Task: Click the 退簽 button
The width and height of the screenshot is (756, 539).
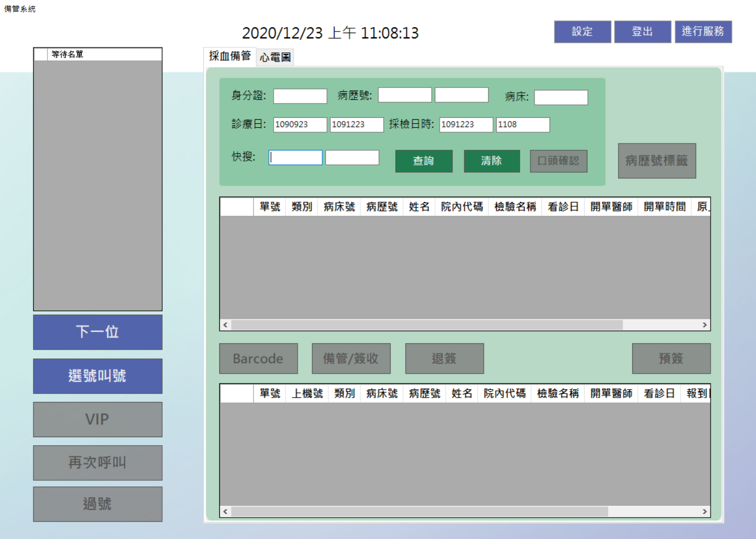Action: click(444, 359)
